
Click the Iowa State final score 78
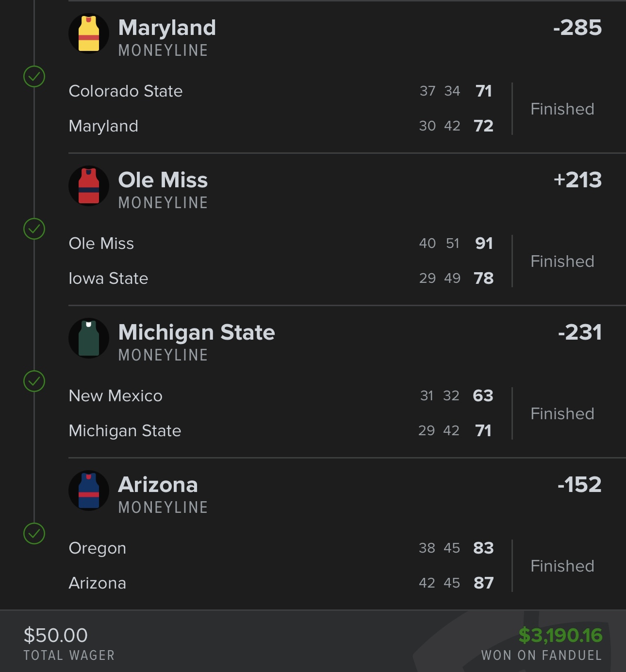point(483,279)
